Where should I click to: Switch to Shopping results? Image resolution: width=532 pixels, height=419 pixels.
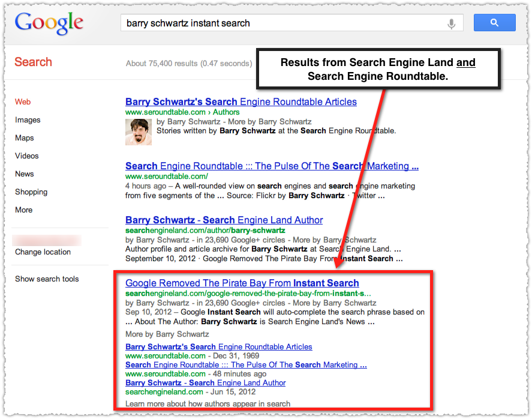[31, 192]
